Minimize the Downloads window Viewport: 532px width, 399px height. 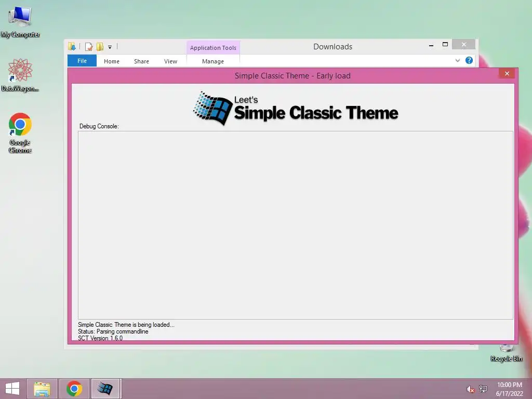tap(431, 45)
